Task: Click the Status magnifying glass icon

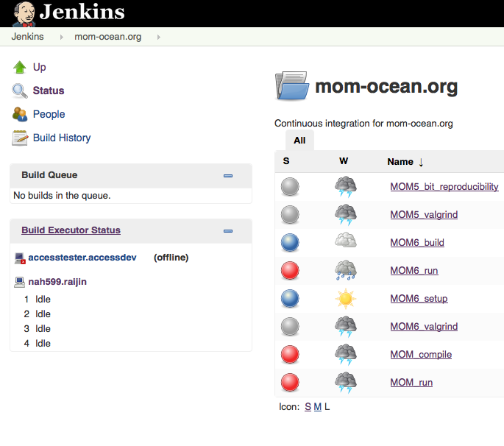Action: click(x=20, y=91)
